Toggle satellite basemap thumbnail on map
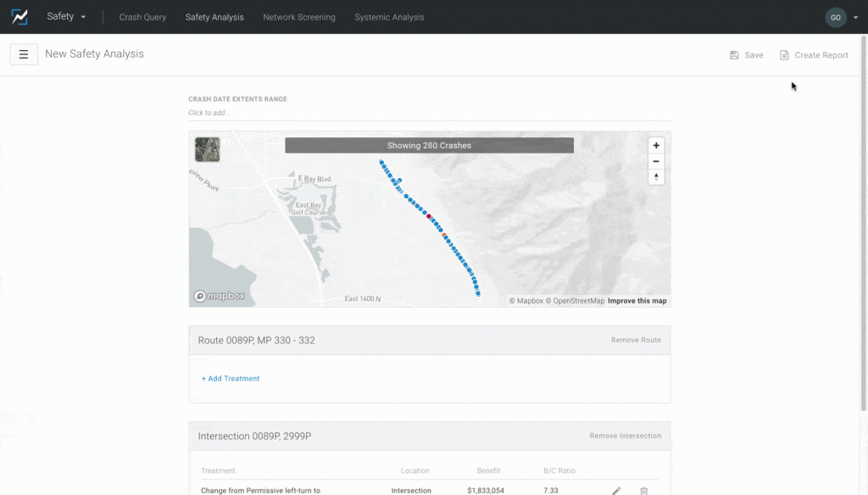868x495 pixels. pyautogui.click(x=207, y=150)
